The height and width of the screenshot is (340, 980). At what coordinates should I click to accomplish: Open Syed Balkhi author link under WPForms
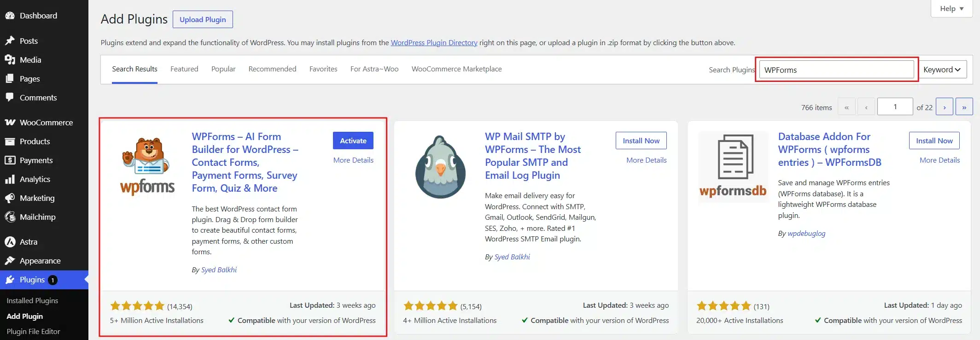pyautogui.click(x=219, y=270)
